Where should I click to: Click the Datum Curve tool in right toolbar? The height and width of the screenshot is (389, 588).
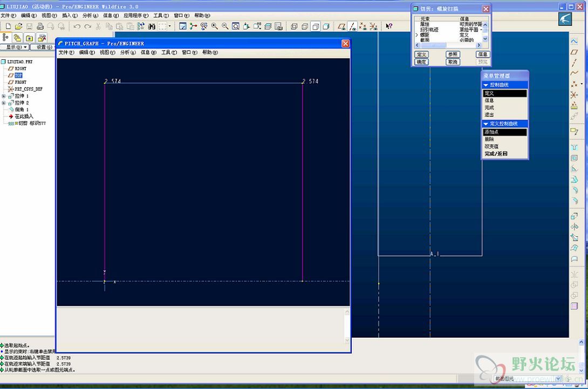click(x=574, y=73)
